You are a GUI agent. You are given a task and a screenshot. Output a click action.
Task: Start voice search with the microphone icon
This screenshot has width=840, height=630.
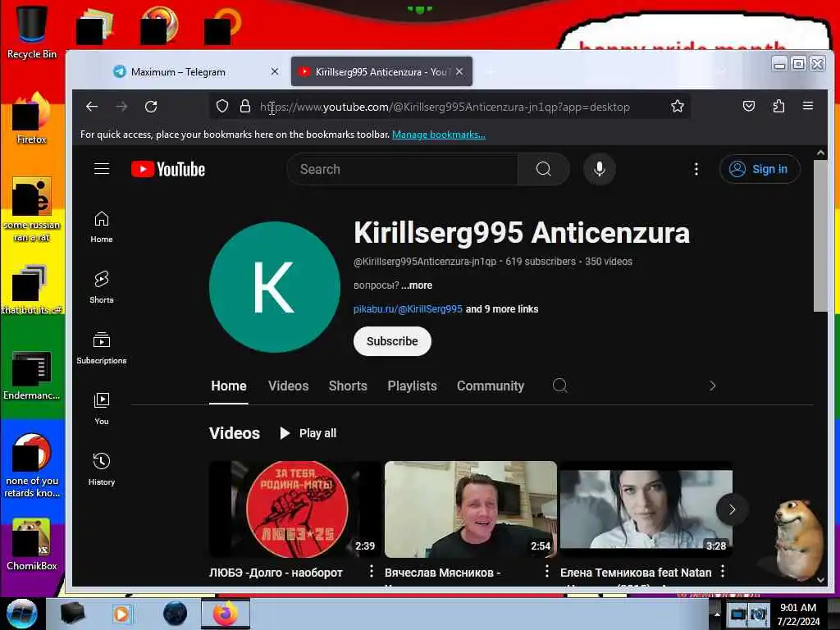600,169
